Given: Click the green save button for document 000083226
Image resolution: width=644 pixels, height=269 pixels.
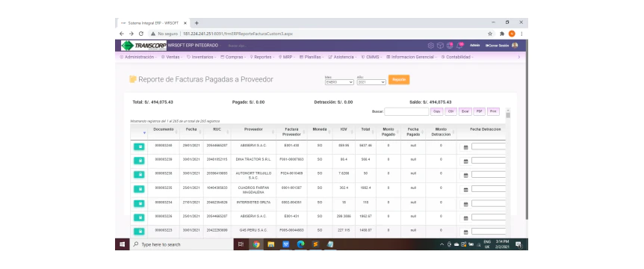Looking at the screenshot, I should [x=139, y=217].
